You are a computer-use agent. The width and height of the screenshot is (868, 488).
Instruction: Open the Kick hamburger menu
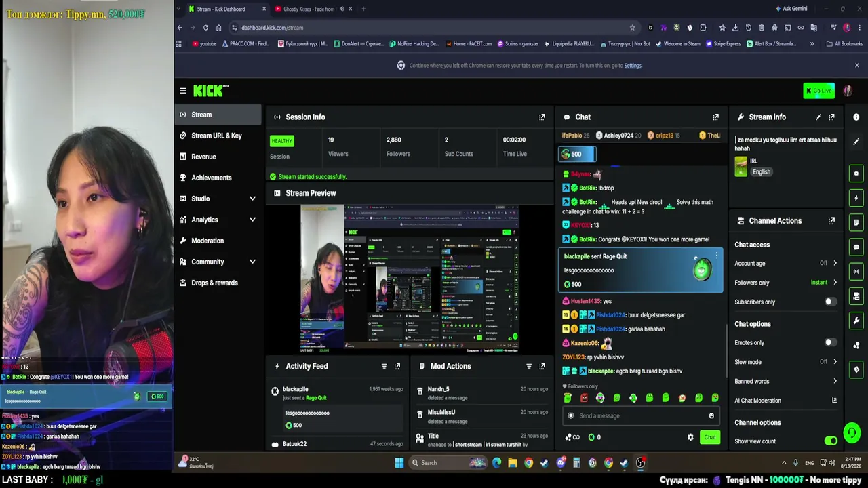pos(182,91)
